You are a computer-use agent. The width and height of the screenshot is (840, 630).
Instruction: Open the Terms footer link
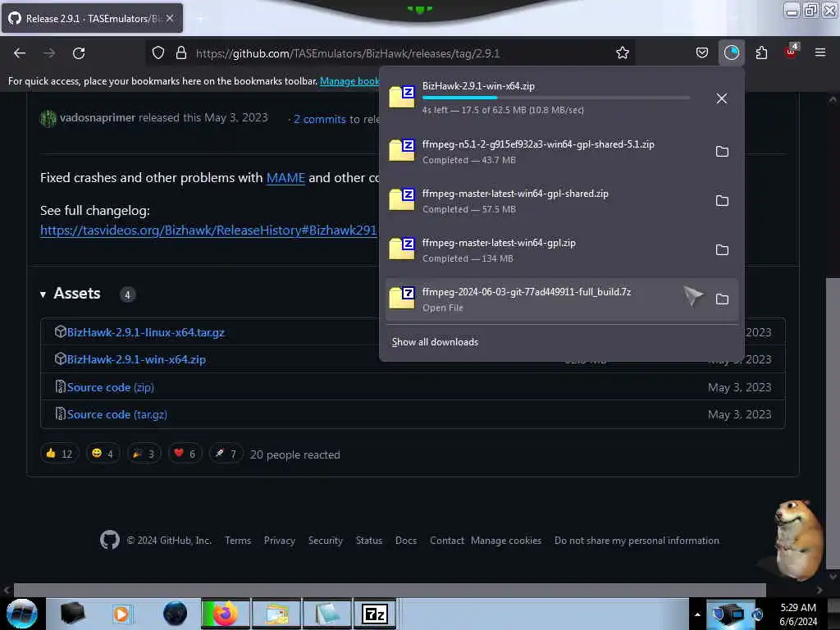[238, 541]
